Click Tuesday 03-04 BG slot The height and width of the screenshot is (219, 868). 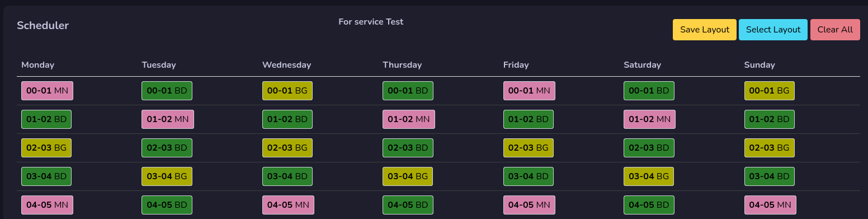point(167,176)
